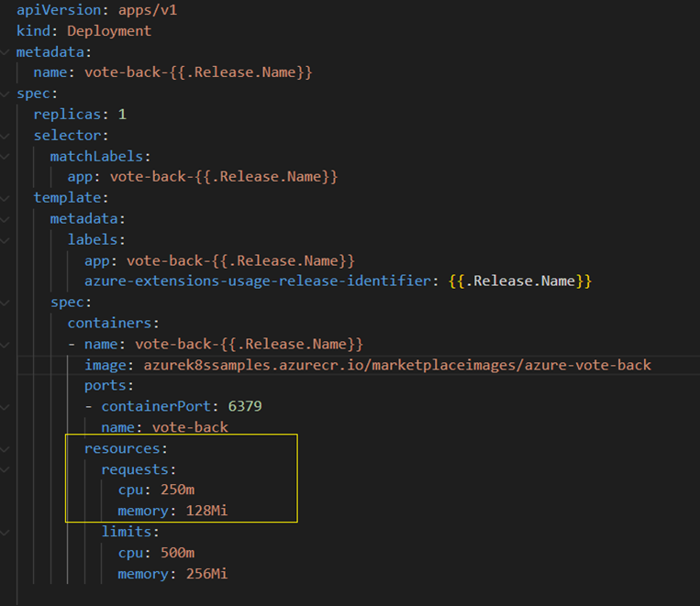Click the port name value vote-back
This screenshot has height=606, width=700.
tap(190, 427)
